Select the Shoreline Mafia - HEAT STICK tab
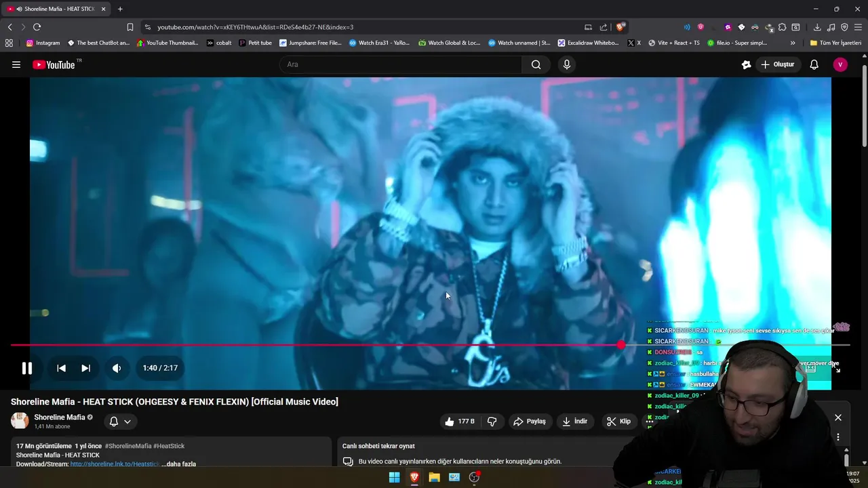The width and height of the screenshot is (868, 488). click(x=58, y=9)
